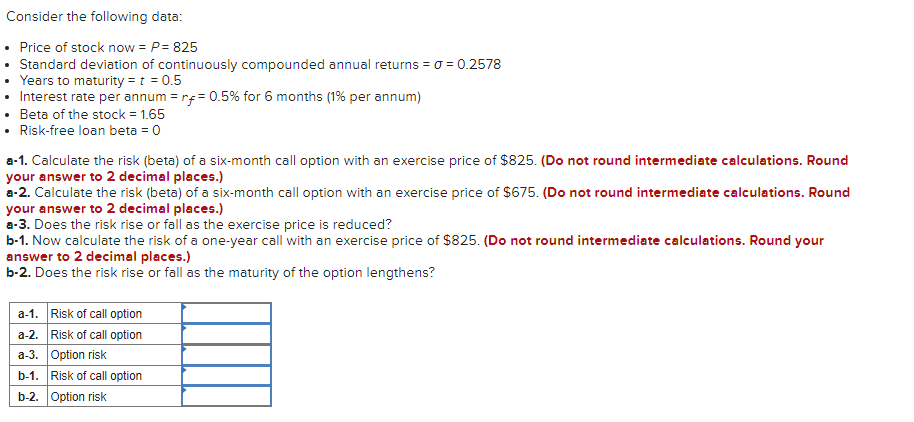Click the blue triangle marker in a-1 answer cell
The height and width of the screenshot is (422, 914).
click(x=184, y=306)
